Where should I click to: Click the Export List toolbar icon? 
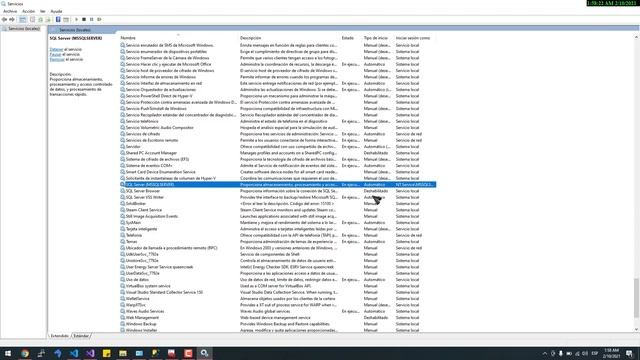[x=48, y=20]
